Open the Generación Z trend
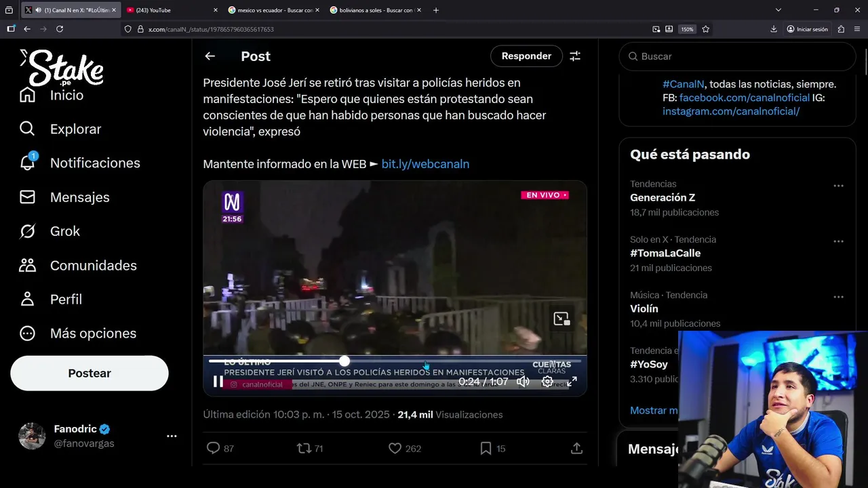Viewport: 868px width, 488px height. point(663,198)
